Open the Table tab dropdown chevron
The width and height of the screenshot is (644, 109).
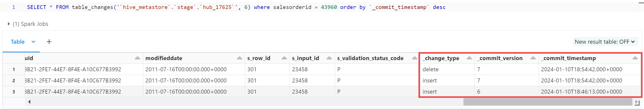(x=33, y=42)
